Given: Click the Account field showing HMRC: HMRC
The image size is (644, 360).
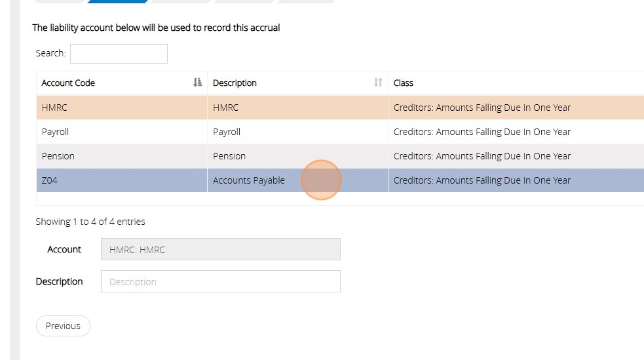Looking at the screenshot, I should (220, 249).
